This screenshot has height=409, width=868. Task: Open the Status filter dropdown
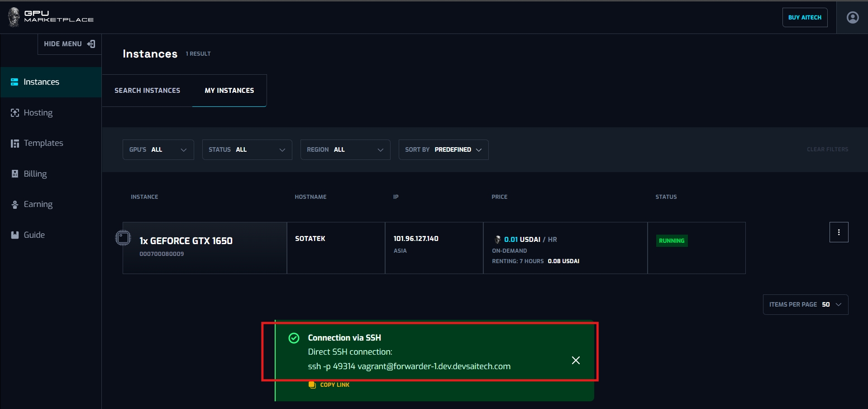[x=247, y=150]
